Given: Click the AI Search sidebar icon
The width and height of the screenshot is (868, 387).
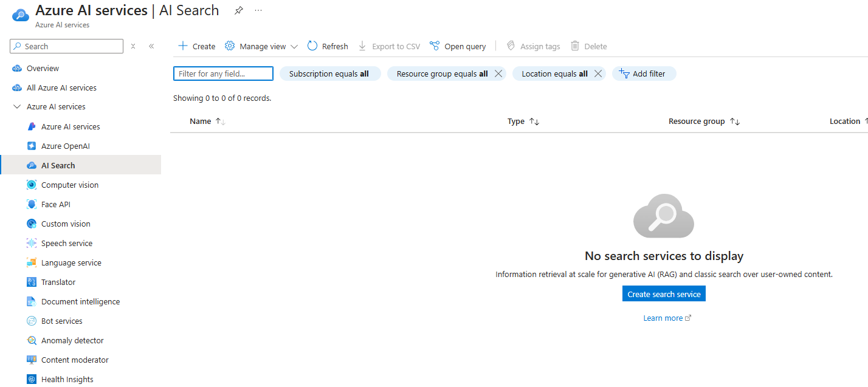Looking at the screenshot, I should point(32,166).
